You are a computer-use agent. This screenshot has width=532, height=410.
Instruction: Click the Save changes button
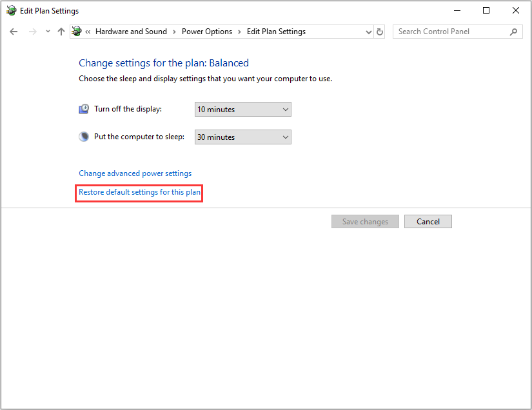[365, 222]
